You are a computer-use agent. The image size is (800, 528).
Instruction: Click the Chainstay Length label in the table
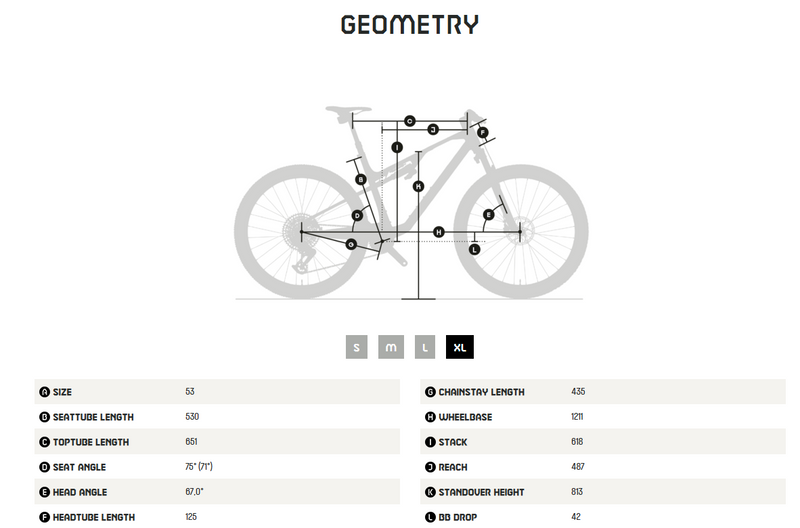click(481, 392)
